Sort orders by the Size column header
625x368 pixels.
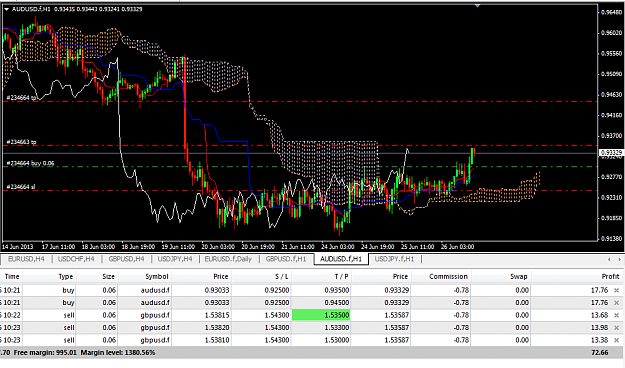[x=108, y=276]
